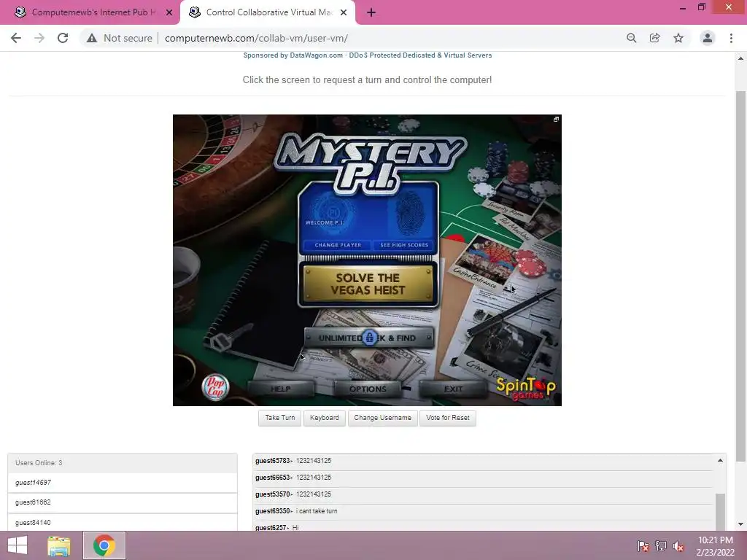Click the page scrollbar up arrow
This screenshot has width=747, height=560.
click(740, 58)
